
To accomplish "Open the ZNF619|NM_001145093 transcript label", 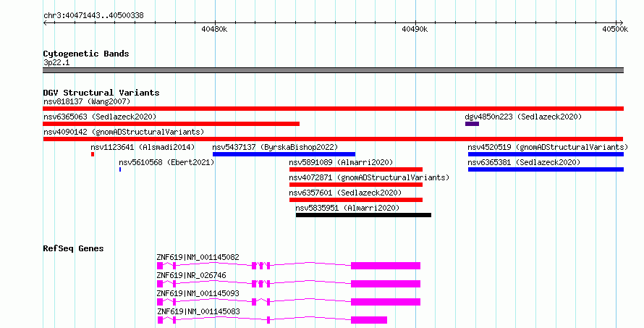I will tap(198, 293).
